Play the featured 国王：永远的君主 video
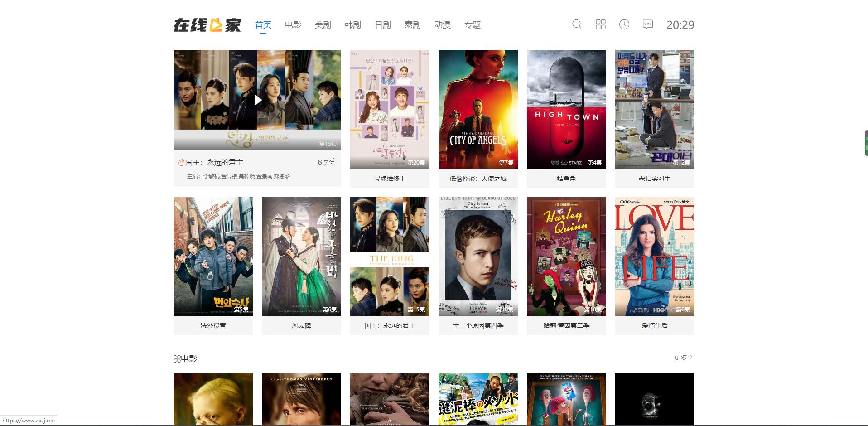This screenshot has width=868, height=426. coord(257,100)
